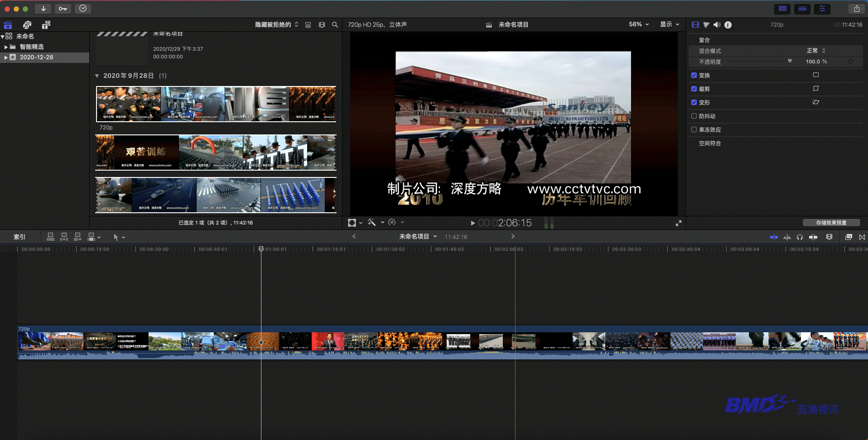
Task: Disable the 变换 transform checkbox
Action: coord(694,76)
